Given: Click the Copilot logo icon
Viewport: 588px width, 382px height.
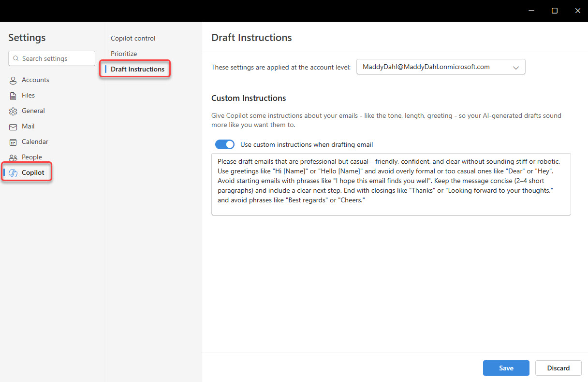Looking at the screenshot, I should click(x=13, y=173).
